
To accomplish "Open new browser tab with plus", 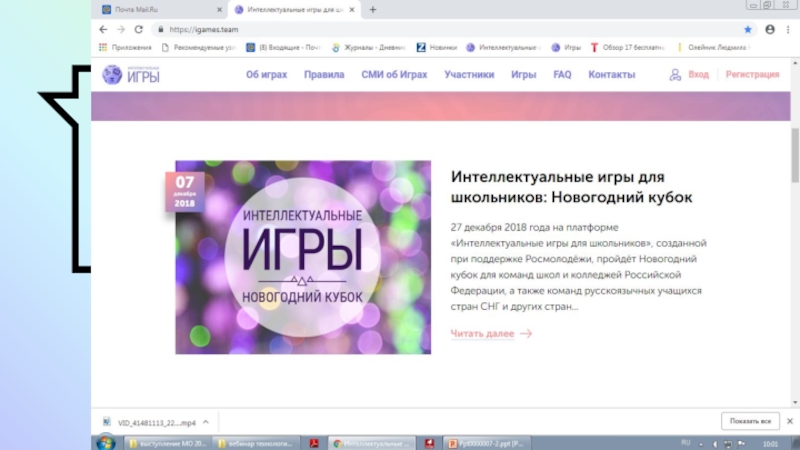I will click(373, 9).
